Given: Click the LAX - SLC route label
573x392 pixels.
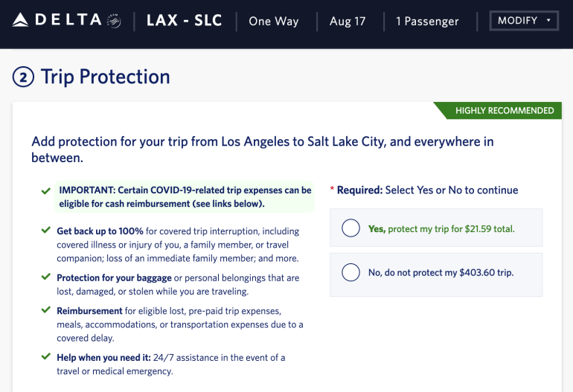Looking at the screenshot, I should (185, 21).
